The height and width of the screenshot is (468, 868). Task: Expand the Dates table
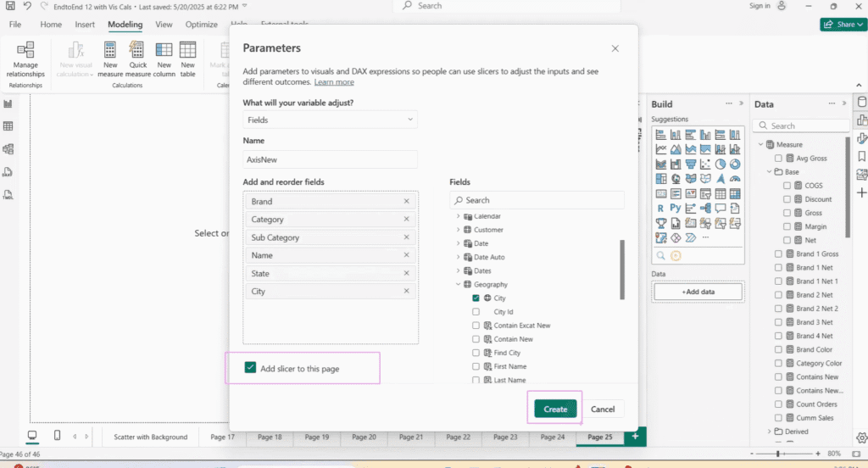[458, 270]
